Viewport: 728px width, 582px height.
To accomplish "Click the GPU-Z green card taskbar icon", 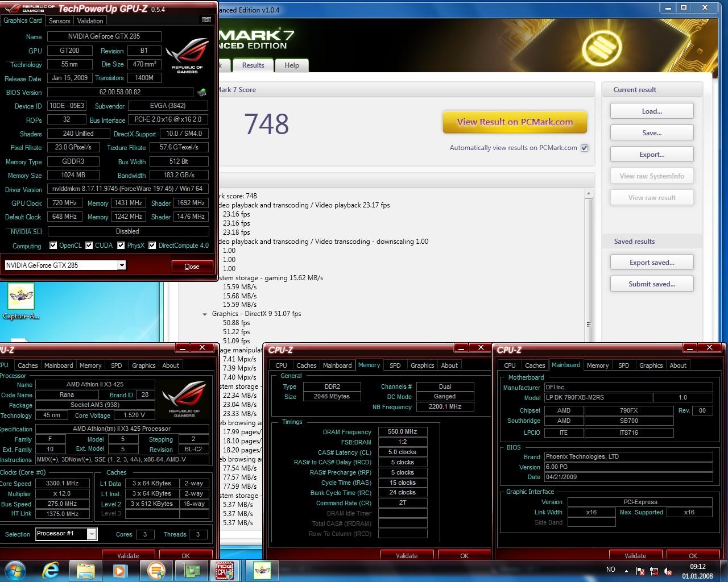I will pyautogui.click(x=191, y=570).
